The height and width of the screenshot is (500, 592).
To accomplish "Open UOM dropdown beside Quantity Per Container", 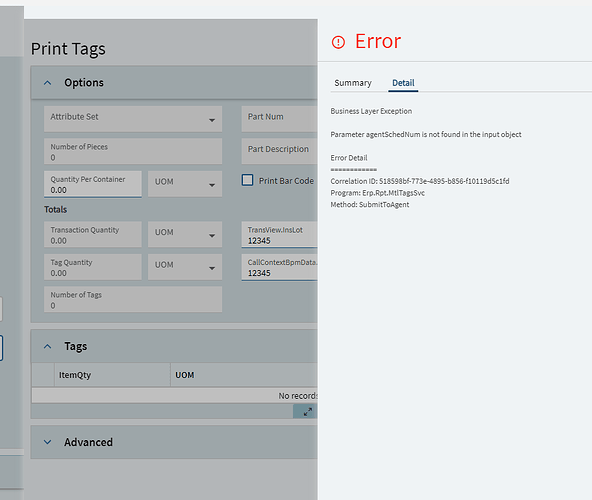I will [x=185, y=184].
